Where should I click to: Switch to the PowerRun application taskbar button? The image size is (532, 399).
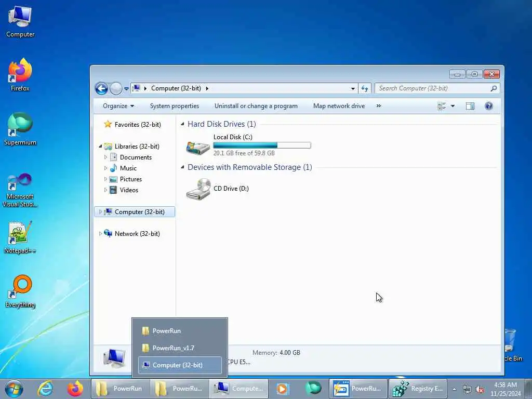click(358, 389)
